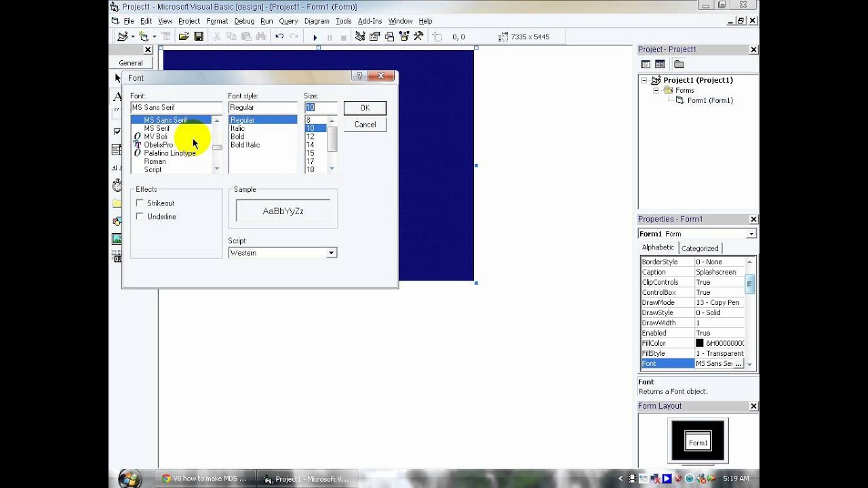Open the Format menu

217,21
